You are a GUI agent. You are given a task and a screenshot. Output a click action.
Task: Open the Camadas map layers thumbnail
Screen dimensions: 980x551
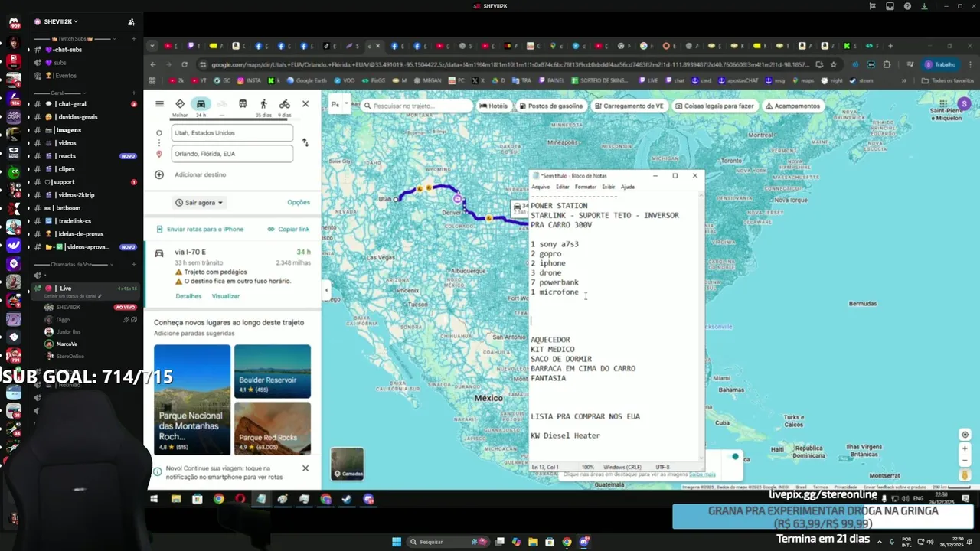[x=347, y=464]
